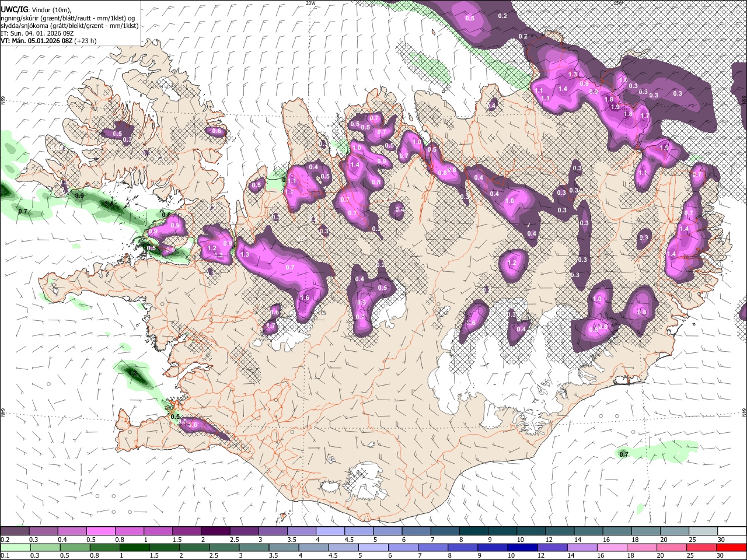Click the '1.6' snowfall value on the map
The width and height of the screenshot is (747, 560).
point(305,297)
